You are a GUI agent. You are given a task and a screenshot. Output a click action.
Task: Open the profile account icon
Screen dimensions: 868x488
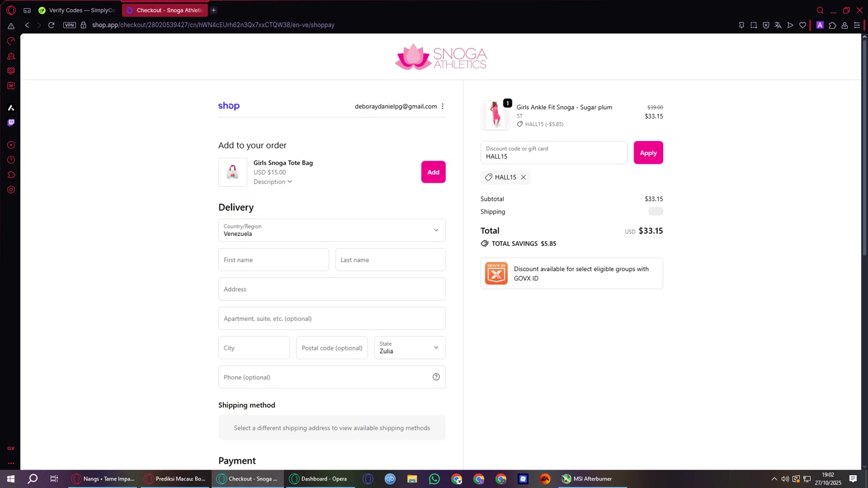pos(845,25)
